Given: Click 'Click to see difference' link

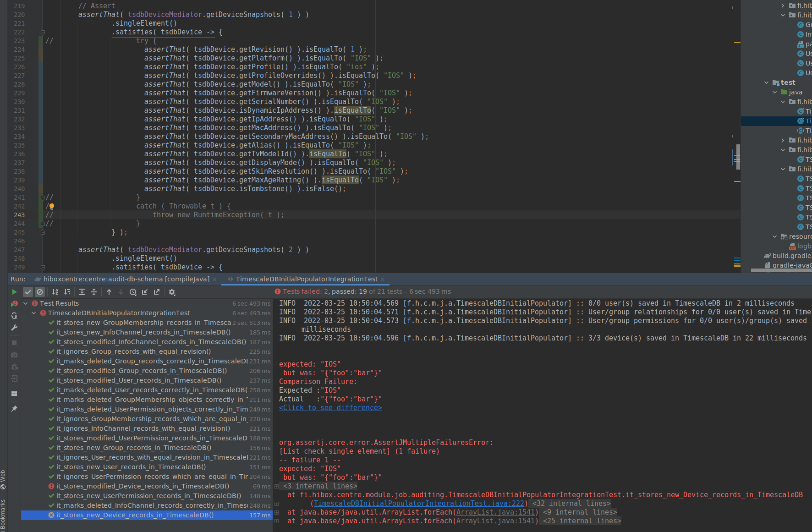Looking at the screenshot, I should (330, 408).
